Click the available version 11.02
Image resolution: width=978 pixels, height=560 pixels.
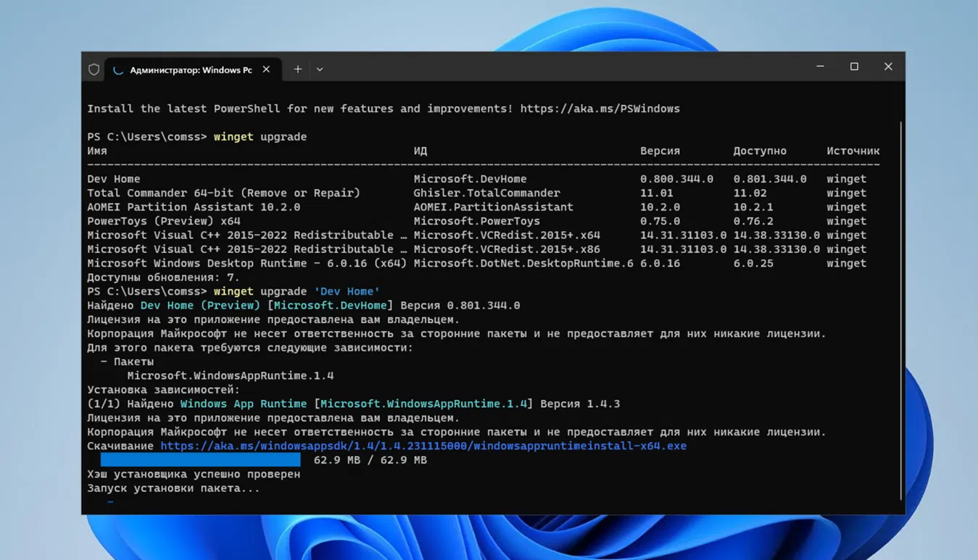(x=750, y=193)
